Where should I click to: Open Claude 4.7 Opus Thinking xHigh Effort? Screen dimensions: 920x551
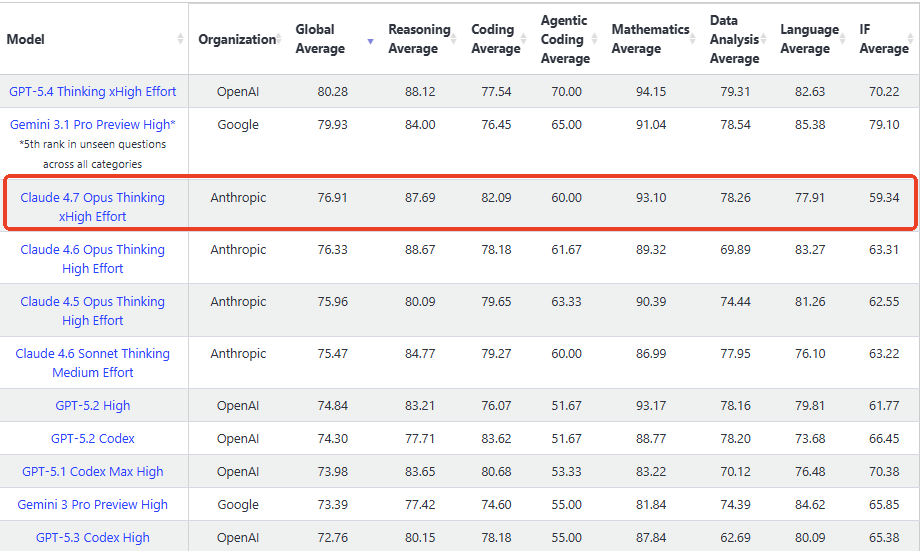click(93, 207)
